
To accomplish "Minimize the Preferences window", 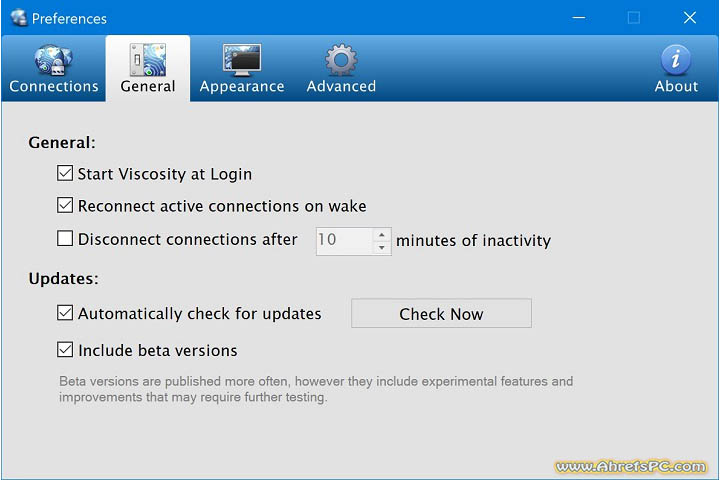I will pos(579,18).
